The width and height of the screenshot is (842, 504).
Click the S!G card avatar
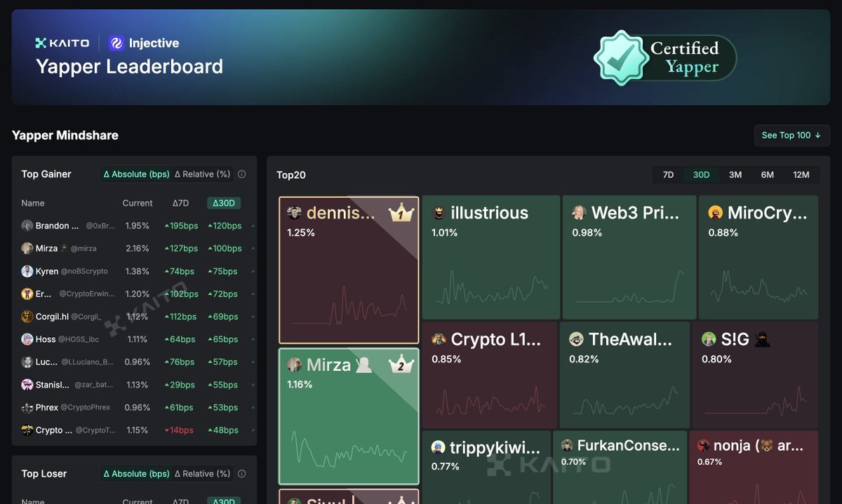click(709, 339)
